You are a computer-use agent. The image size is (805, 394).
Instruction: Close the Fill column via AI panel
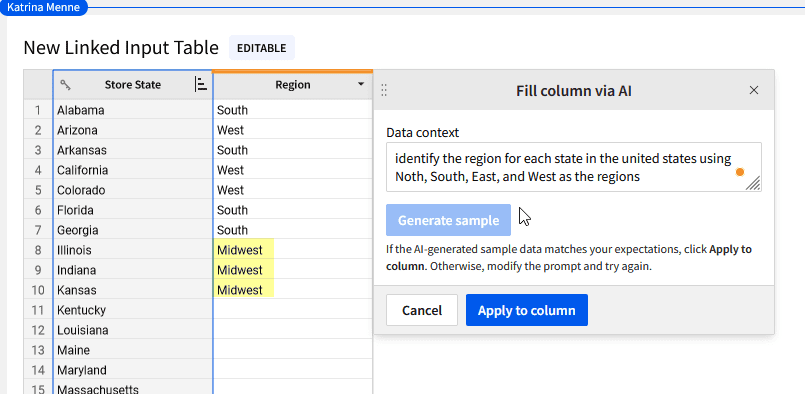(754, 90)
